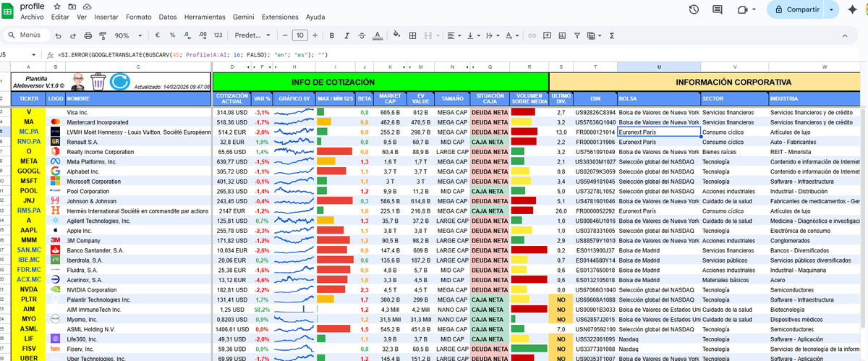Open the Extensiones menu
Viewport: 868px width, 361px height.
point(280,17)
